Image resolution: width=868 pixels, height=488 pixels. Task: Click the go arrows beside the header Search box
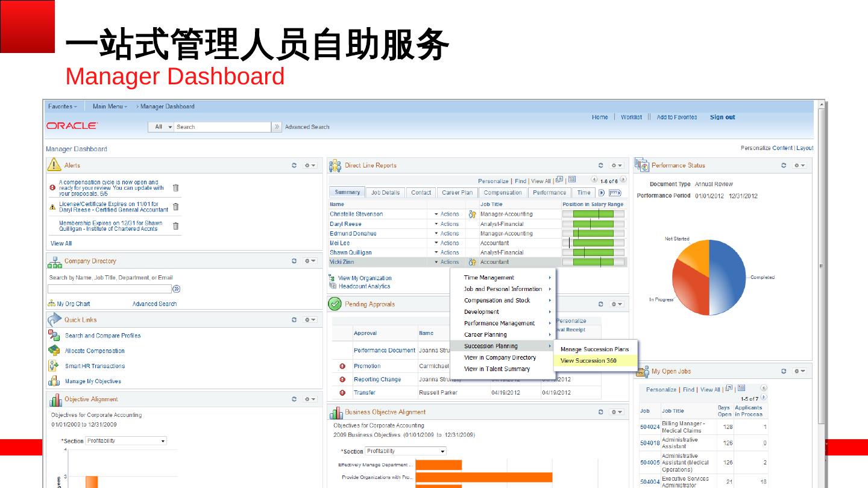(277, 127)
